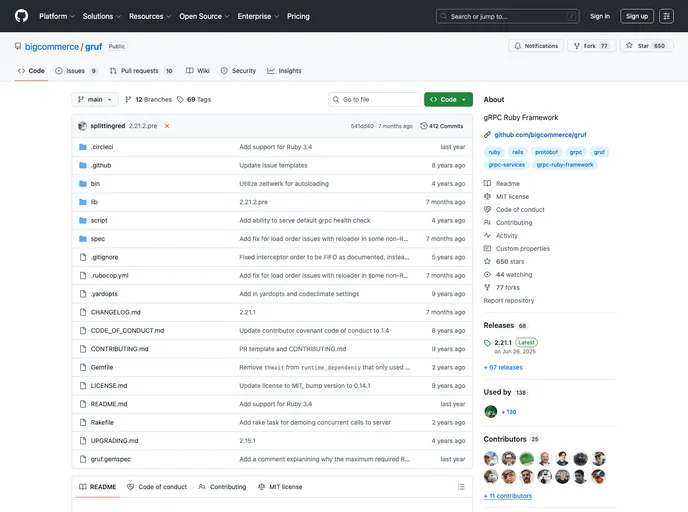Screen dimensions: 688x512
Task: Expand the green Code dropdown
Action: coord(448,100)
